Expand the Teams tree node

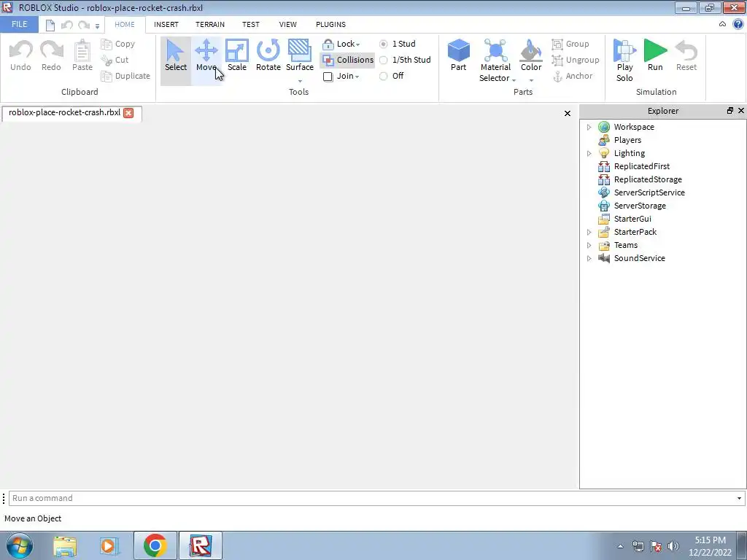[x=589, y=245]
